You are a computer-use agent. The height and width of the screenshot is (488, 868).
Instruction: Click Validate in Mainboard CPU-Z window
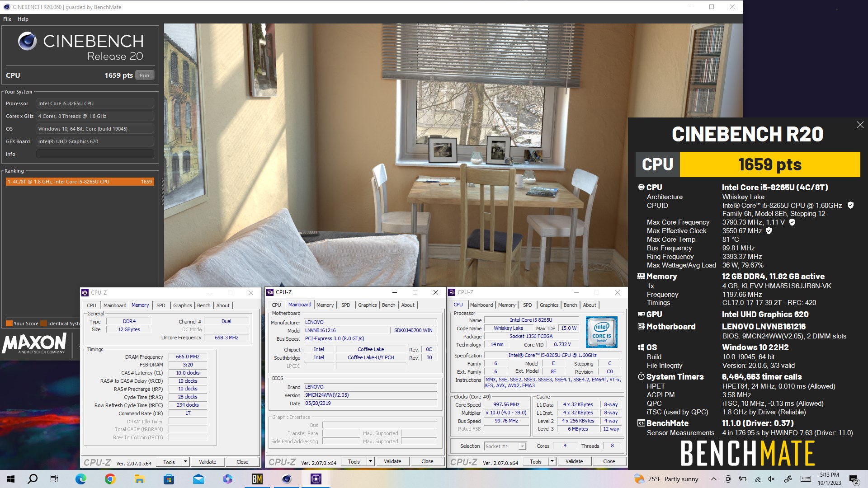pyautogui.click(x=392, y=461)
